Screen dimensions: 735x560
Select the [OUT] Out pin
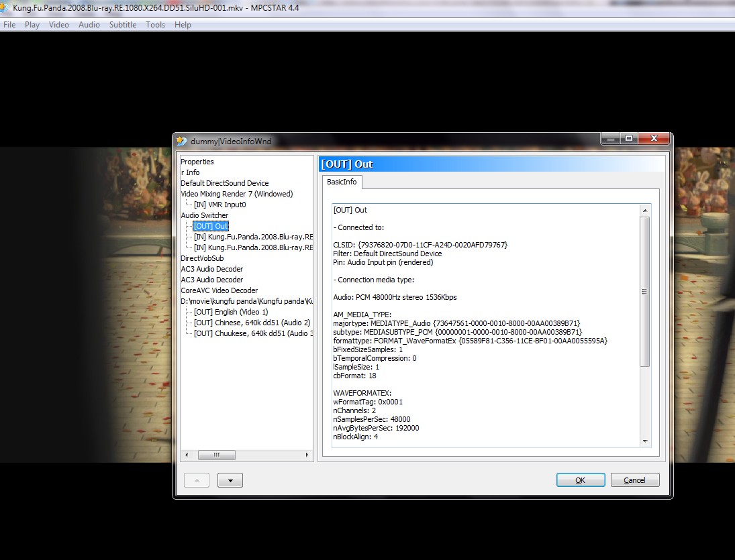[x=211, y=226]
